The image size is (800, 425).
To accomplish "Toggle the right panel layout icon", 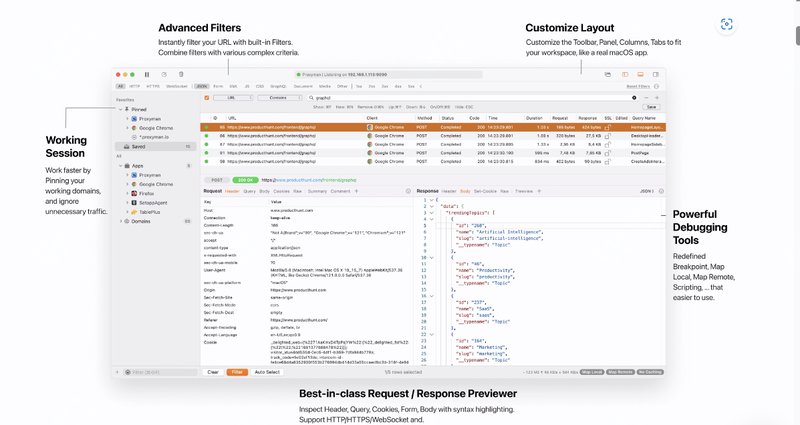I will tap(654, 75).
